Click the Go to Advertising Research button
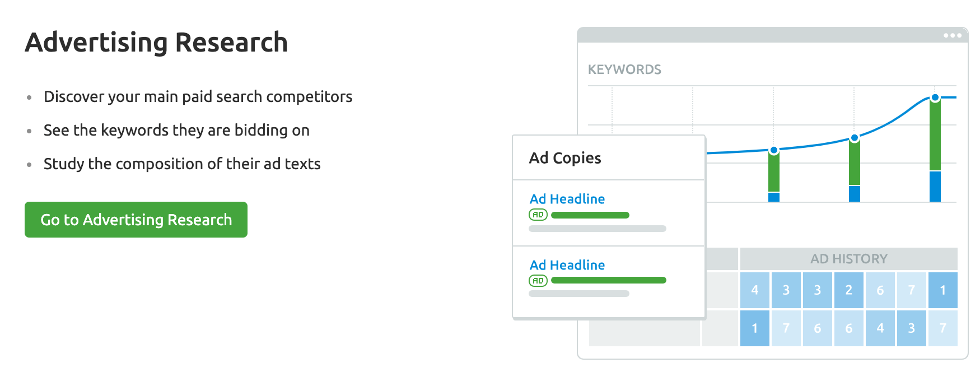The width and height of the screenshot is (980, 381). 136,220
